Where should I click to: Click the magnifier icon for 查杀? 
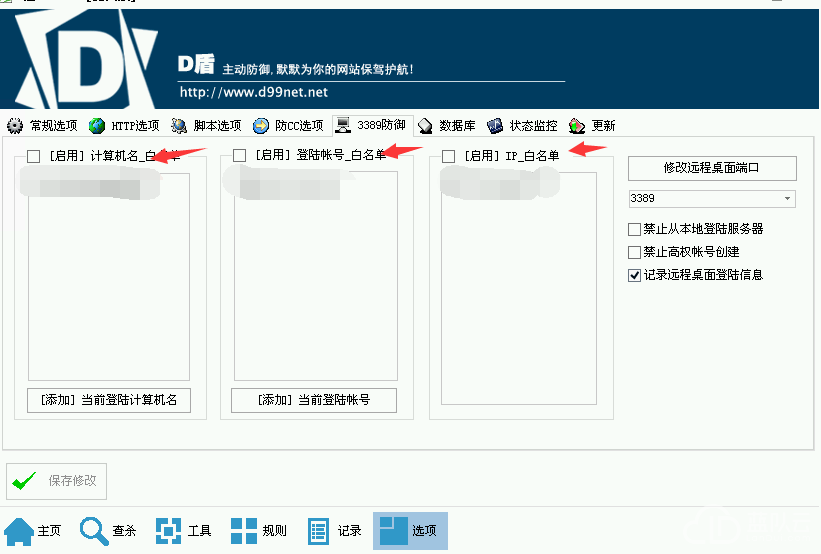click(94, 531)
